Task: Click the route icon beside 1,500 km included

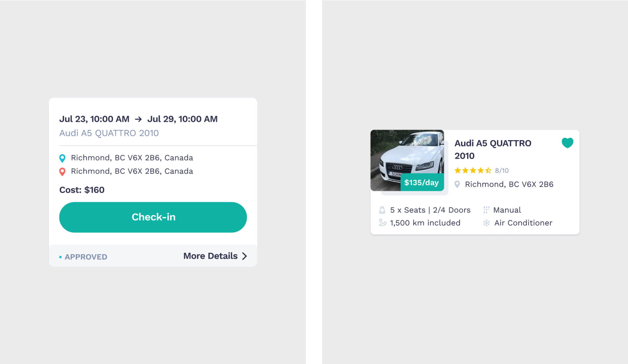Action: [382, 223]
